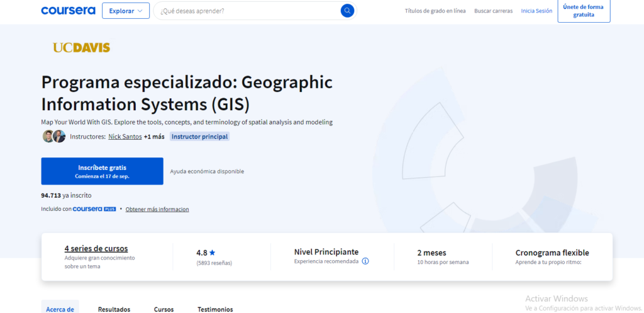Click the instructor avatar photos
Image resolution: width=644 pixels, height=313 pixels.
(54, 136)
